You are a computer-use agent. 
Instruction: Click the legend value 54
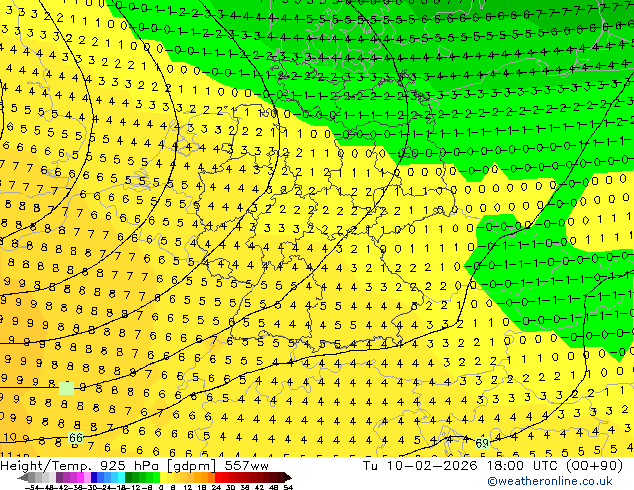(288, 487)
